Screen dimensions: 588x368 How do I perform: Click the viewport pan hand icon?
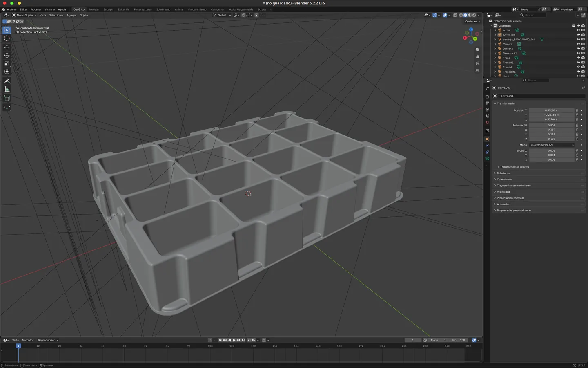coord(477,56)
